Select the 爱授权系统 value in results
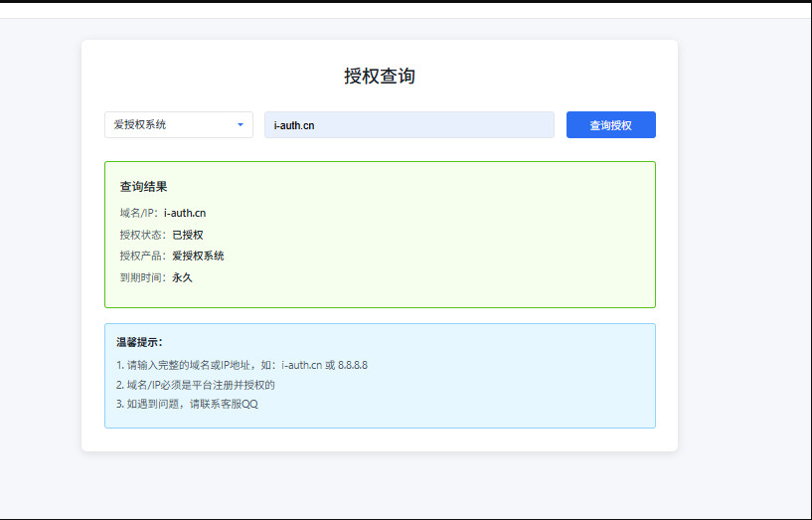This screenshot has width=812, height=520. 198,256
